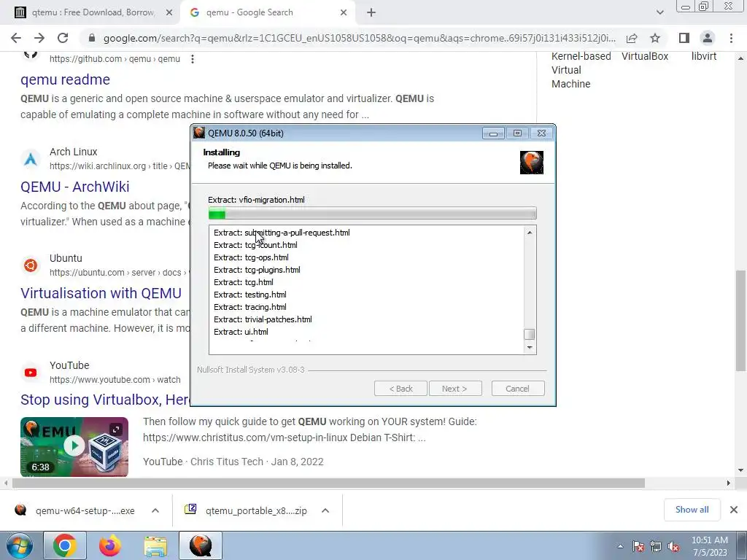The height and width of the screenshot is (560, 747).
Task: Select log line tcg-ops.html
Action: (x=251, y=257)
